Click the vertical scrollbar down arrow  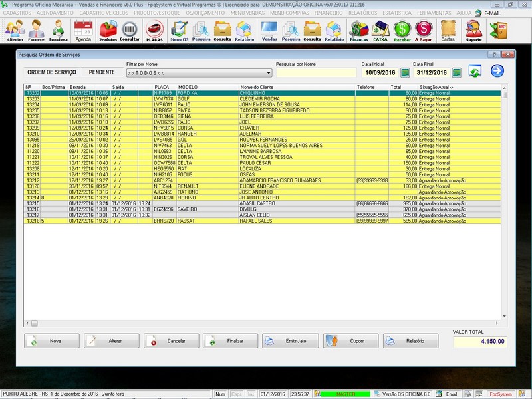click(x=505, y=316)
